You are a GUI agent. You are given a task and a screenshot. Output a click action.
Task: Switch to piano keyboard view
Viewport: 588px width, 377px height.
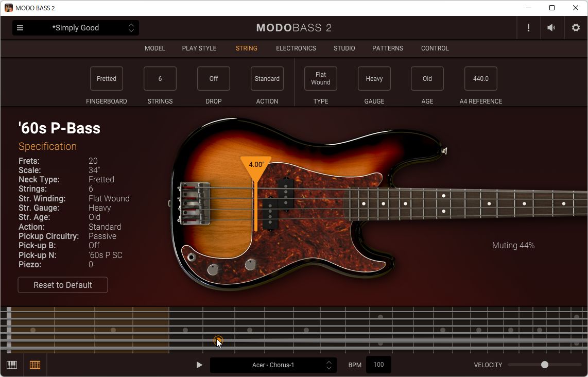pyautogui.click(x=12, y=365)
